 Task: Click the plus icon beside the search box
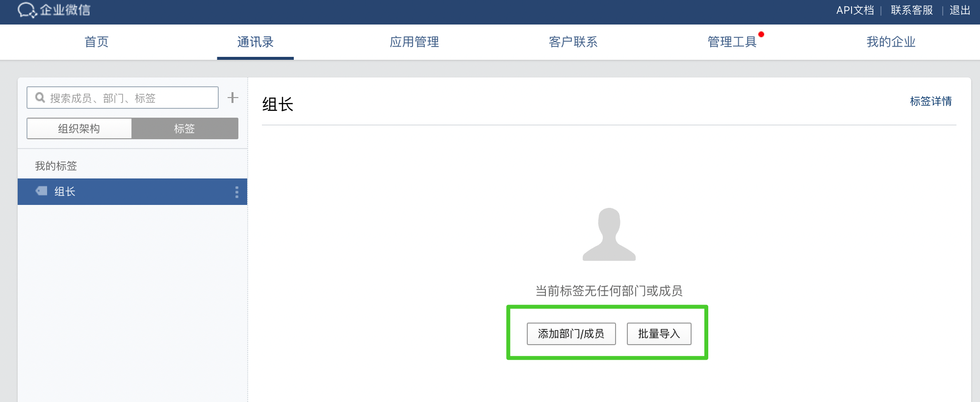(x=233, y=98)
